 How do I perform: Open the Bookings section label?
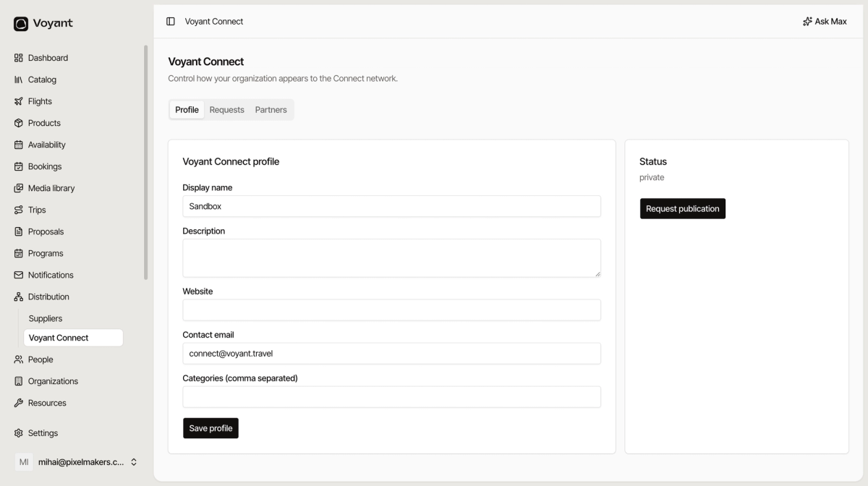point(45,166)
